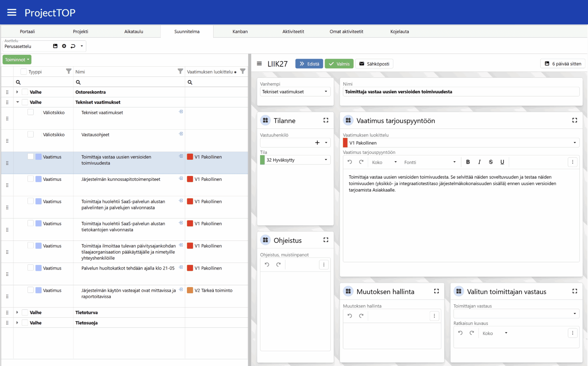
Task: Expand the Tilanne panel to fullscreen
Action: 326,120
